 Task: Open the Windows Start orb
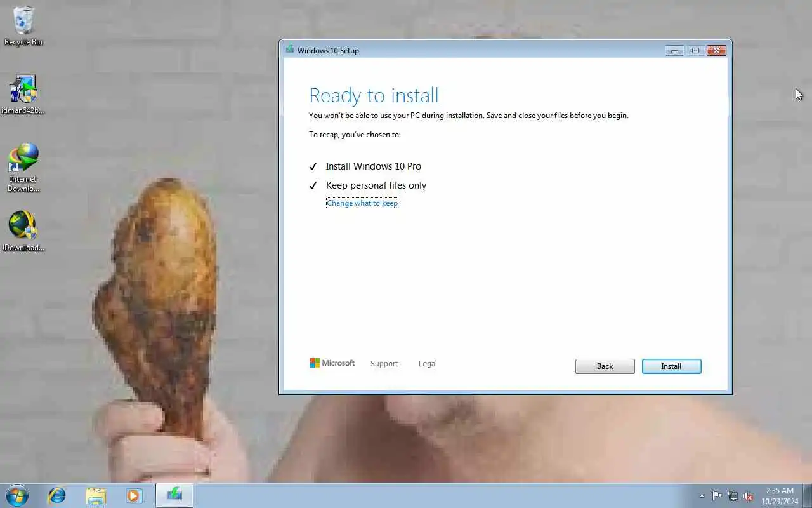point(16,495)
